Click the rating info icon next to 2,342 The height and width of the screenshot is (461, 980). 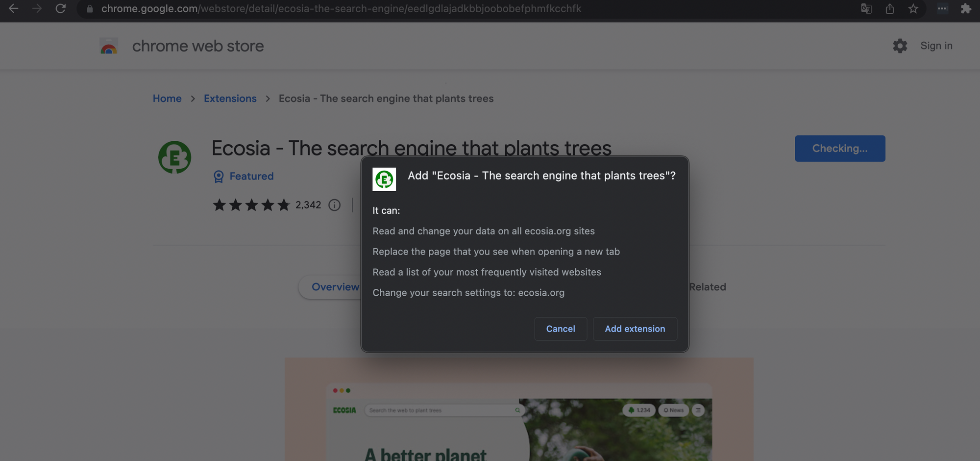[334, 205]
